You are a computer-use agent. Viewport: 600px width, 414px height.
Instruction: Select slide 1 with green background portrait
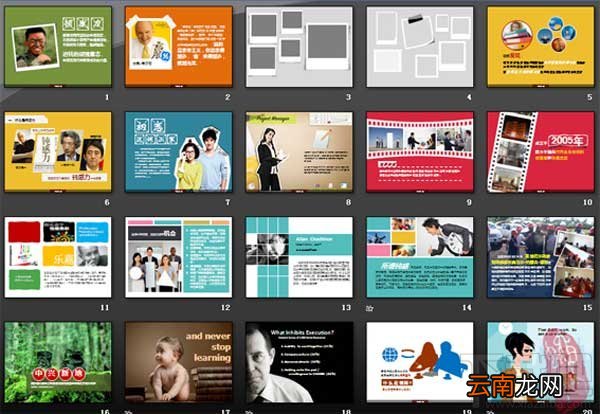pos(58,47)
